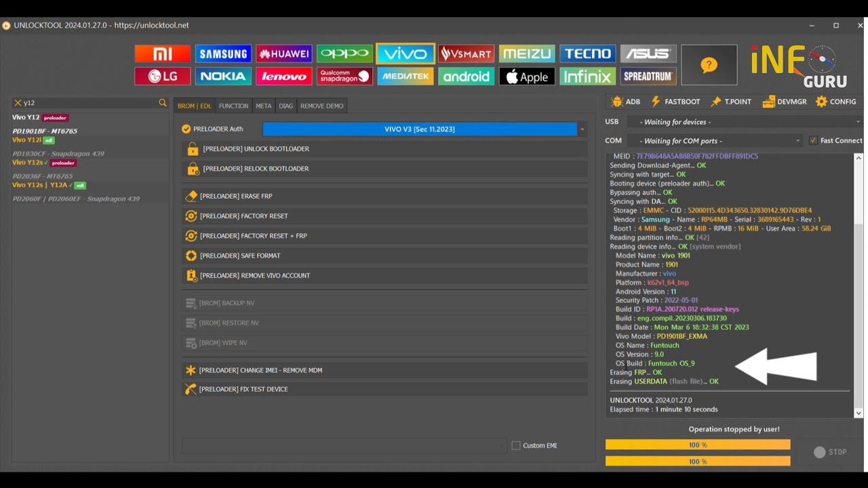The width and height of the screenshot is (868, 488).
Task: Switch to the REMOVE DEMO tab
Action: point(321,106)
